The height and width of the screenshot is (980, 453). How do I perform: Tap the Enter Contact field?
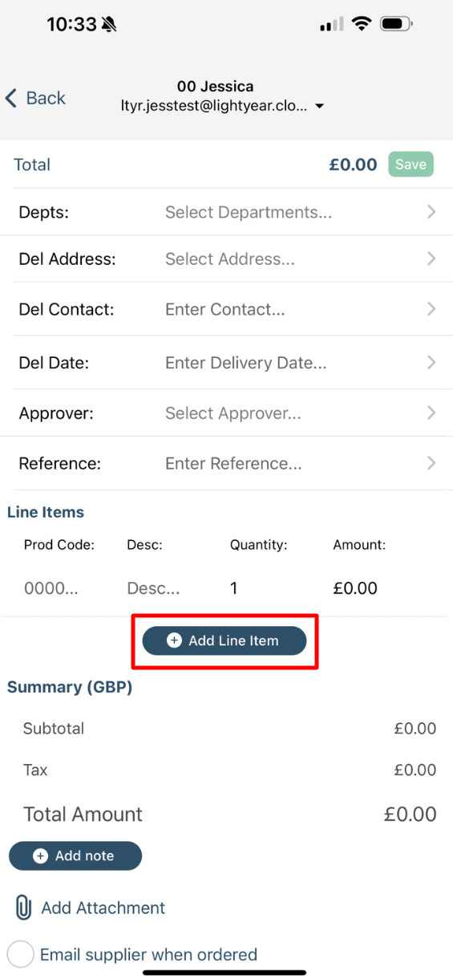[x=225, y=309]
